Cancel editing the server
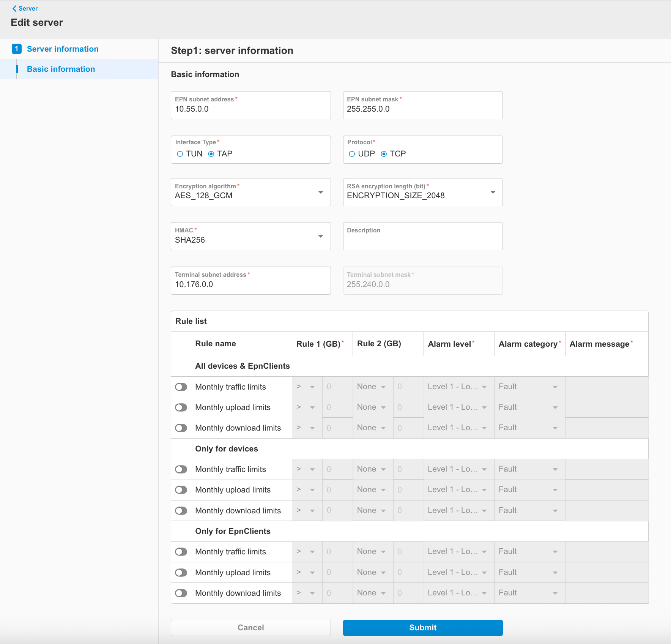Viewport: 671px width, 644px height. tap(250, 628)
